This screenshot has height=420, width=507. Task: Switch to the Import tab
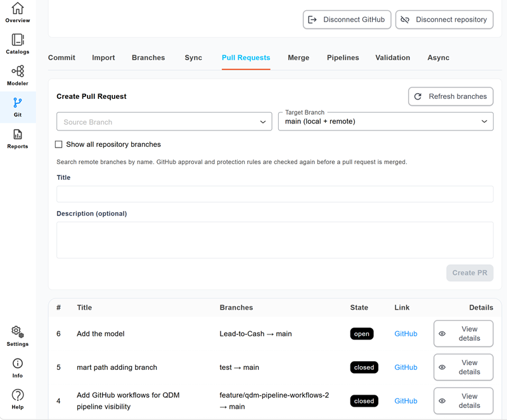click(103, 58)
